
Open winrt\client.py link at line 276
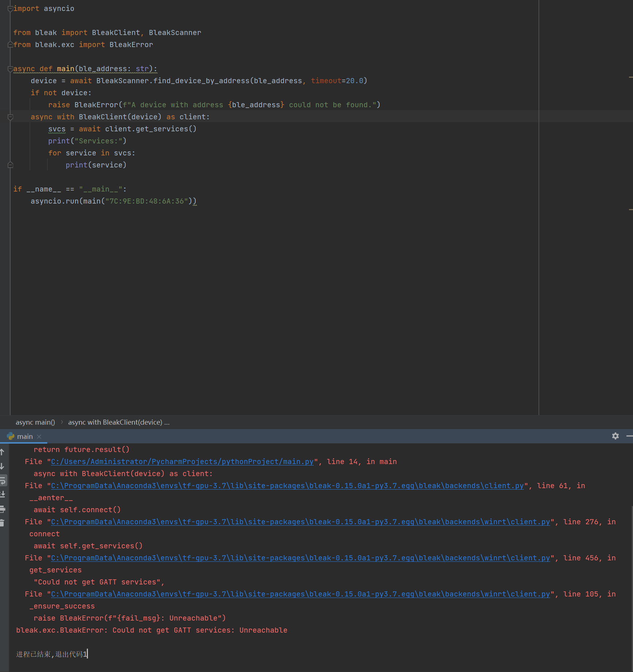[x=300, y=522]
